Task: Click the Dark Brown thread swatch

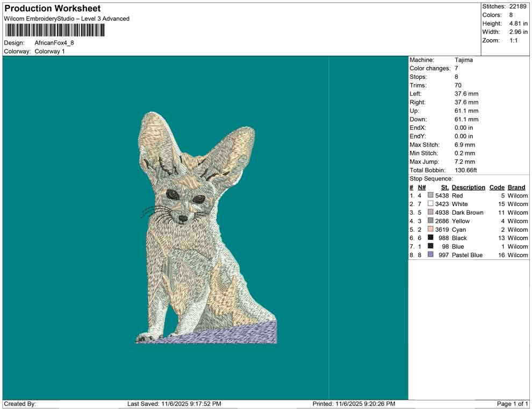Action: pyautogui.click(x=430, y=213)
